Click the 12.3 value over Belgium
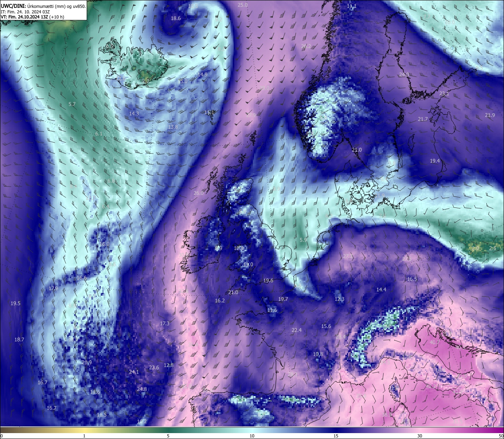The height and width of the screenshot is (439, 504). (x=339, y=299)
